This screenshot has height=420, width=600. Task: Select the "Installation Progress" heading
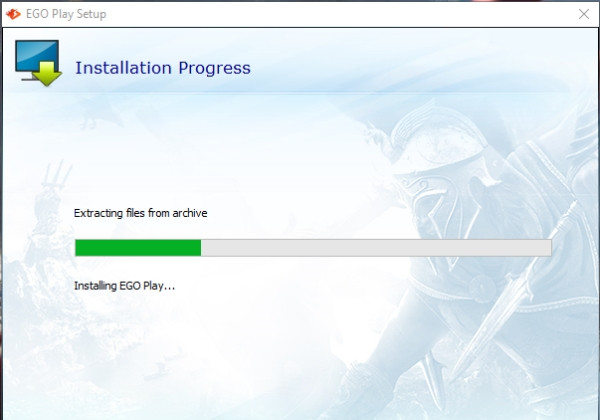[163, 68]
